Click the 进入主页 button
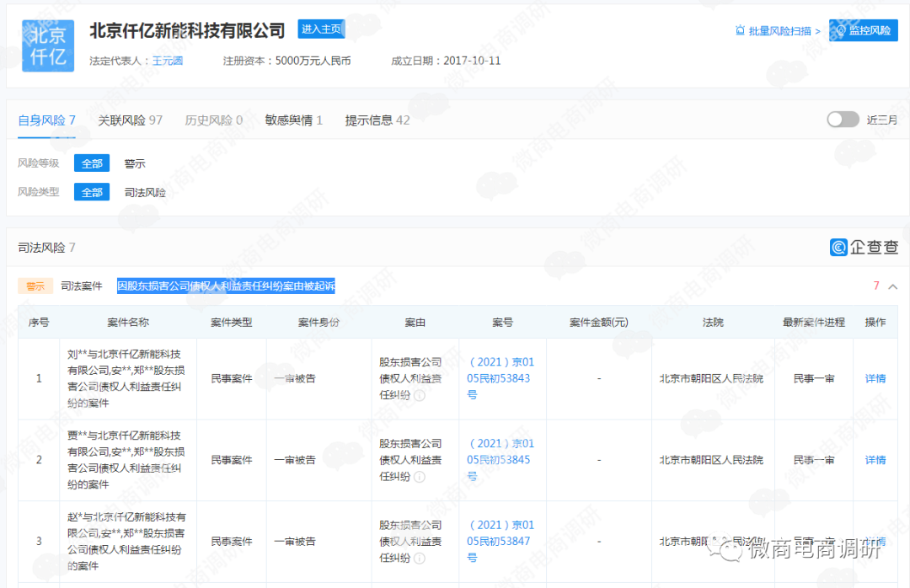Image resolution: width=910 pixels, height=588 pixels. tap(321, 28)
